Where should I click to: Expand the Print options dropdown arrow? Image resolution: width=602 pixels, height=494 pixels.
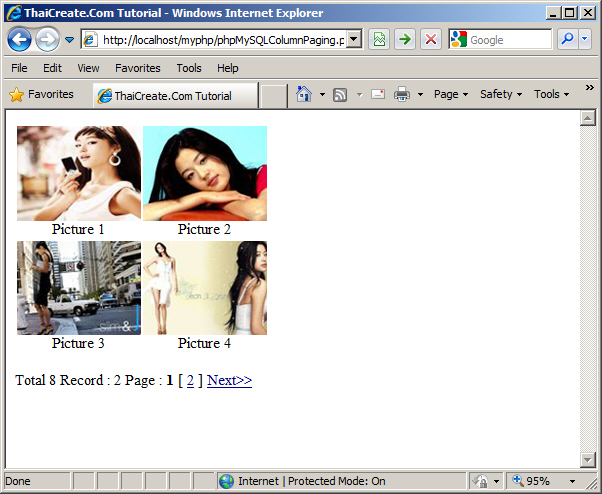tap(420, 94)
